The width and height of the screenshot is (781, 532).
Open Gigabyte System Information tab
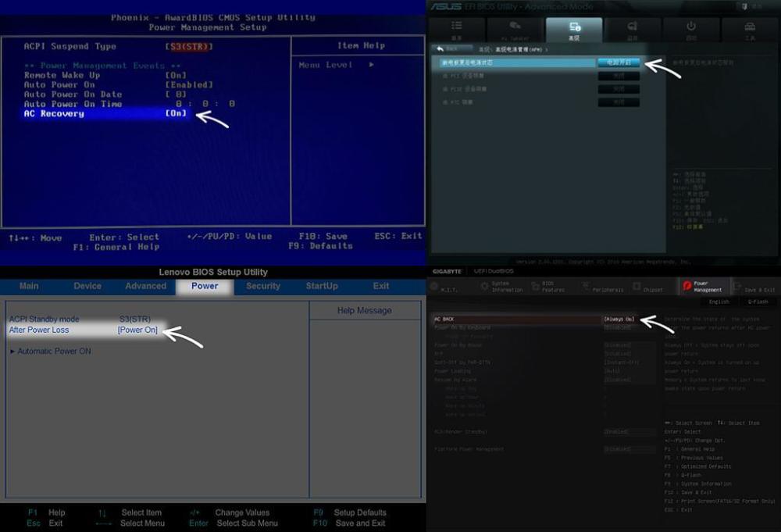click(501, 287)
